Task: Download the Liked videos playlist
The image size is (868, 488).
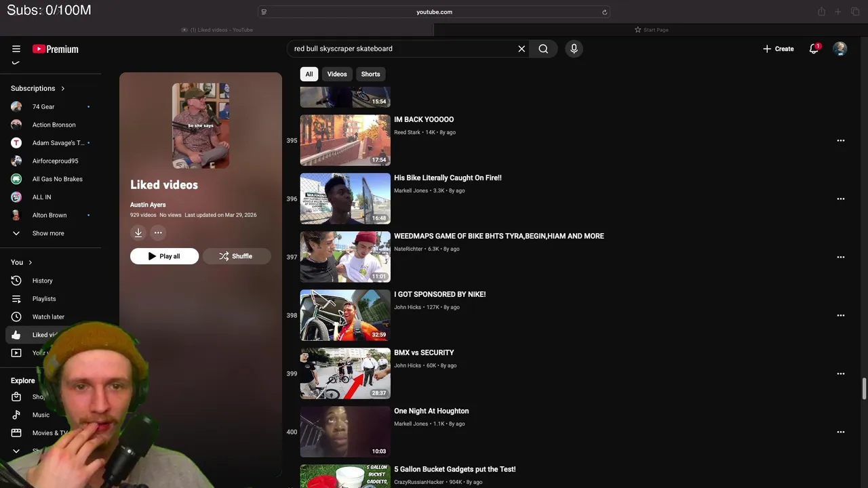Action: click(138, 232)
